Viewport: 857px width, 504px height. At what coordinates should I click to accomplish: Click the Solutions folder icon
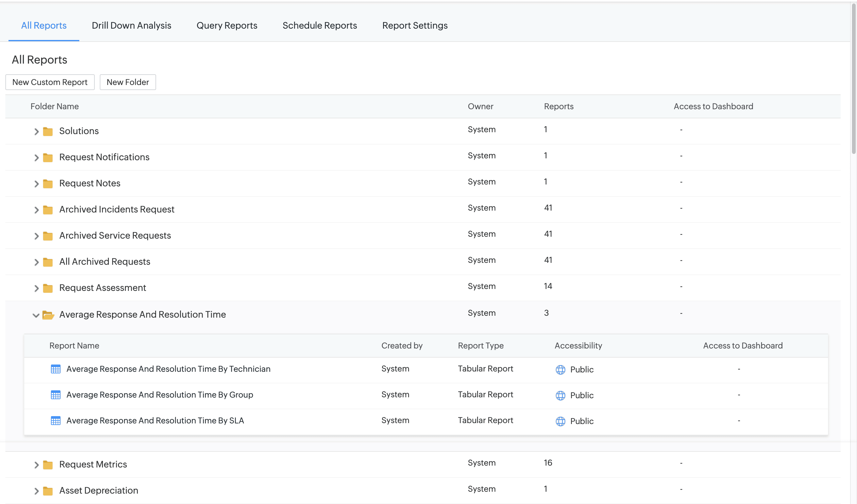[x=48, y=131]
